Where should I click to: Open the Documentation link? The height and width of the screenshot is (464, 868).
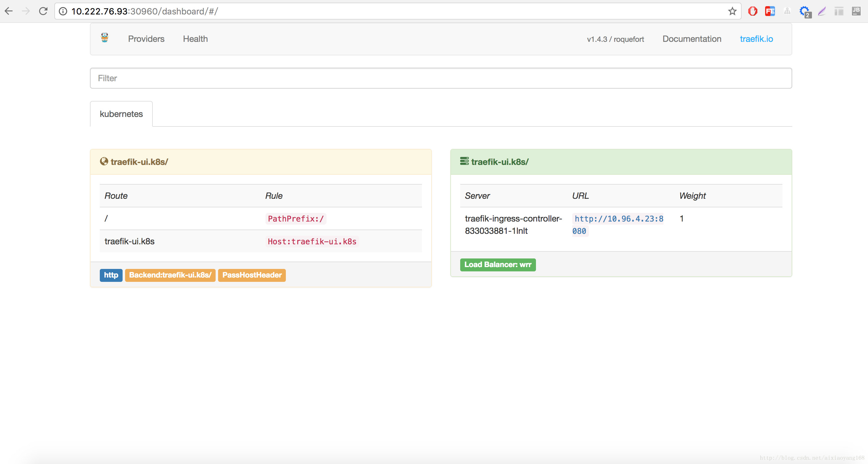pos(692,39)
